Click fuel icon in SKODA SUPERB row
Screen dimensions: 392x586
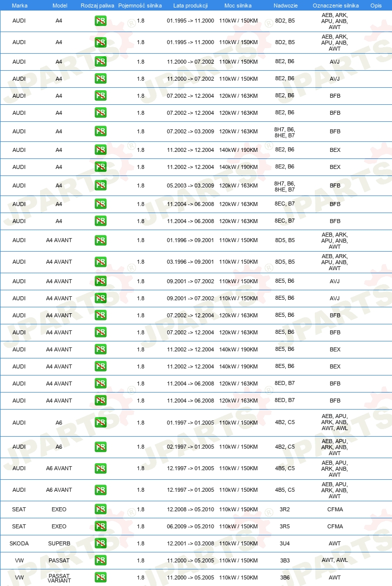[101, 543]
